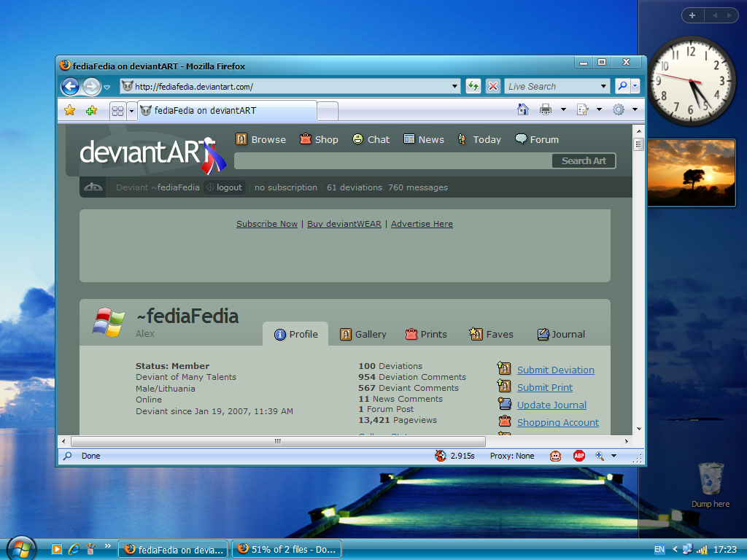The height and width of the screenshot is (560, 747).
Task: Click the deviantART logo
Action: (152, 155)
